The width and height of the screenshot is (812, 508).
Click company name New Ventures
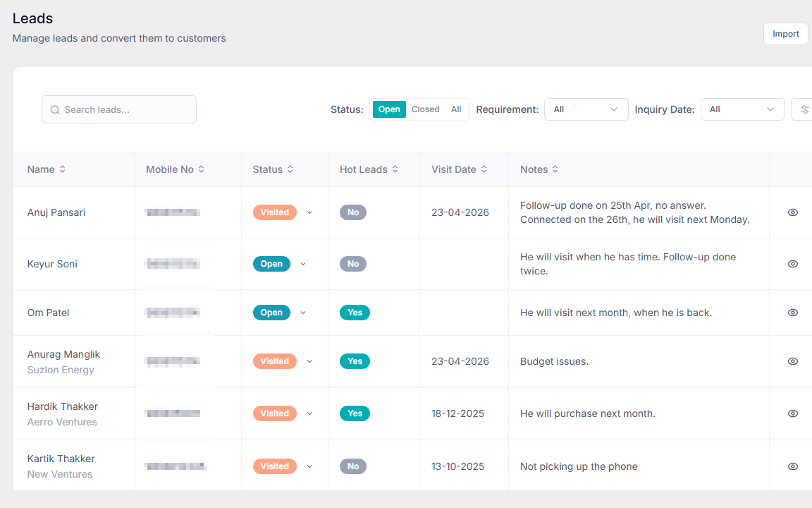[59, 475]
